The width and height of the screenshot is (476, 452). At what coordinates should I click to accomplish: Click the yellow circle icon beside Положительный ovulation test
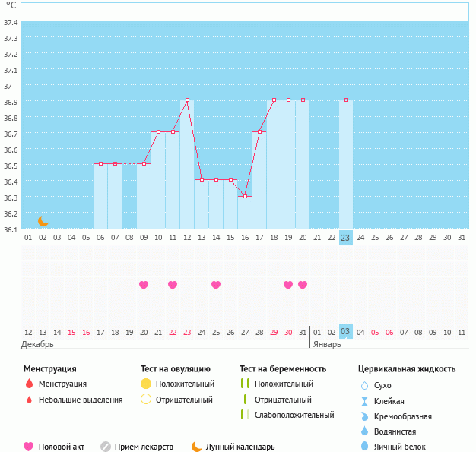pos(146,384)
